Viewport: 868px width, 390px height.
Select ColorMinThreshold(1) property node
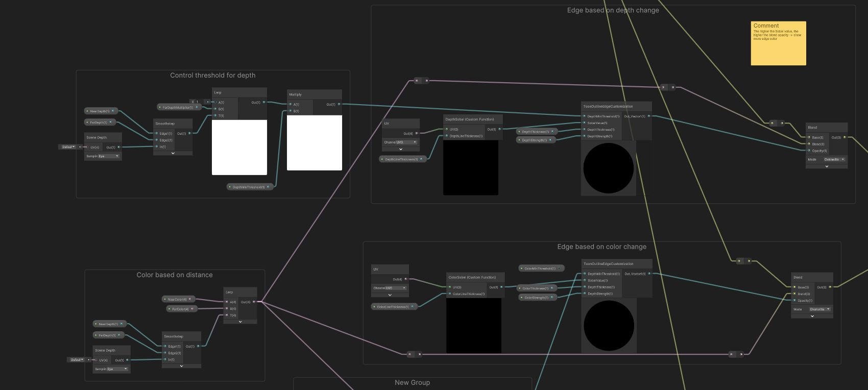coord(542,268)
